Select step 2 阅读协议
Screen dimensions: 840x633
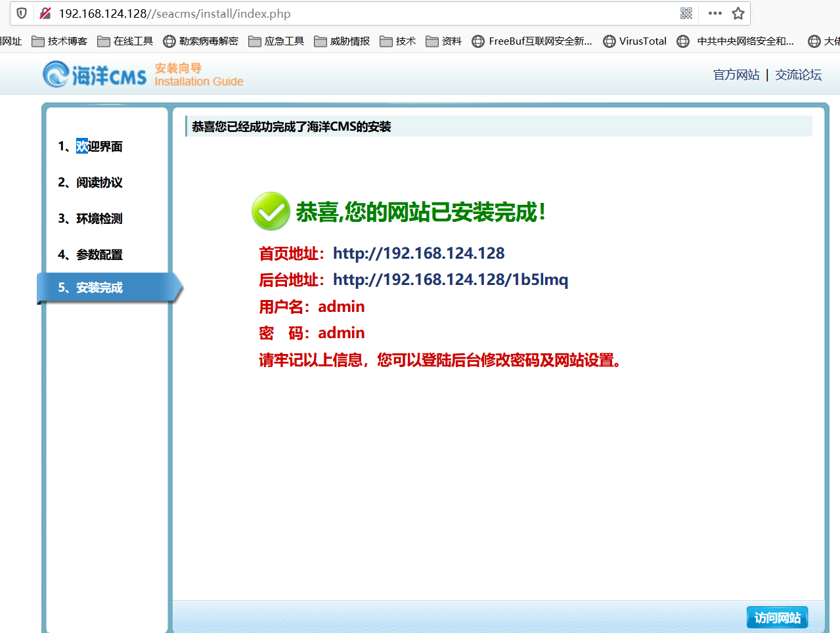click(x=91, y=182)
